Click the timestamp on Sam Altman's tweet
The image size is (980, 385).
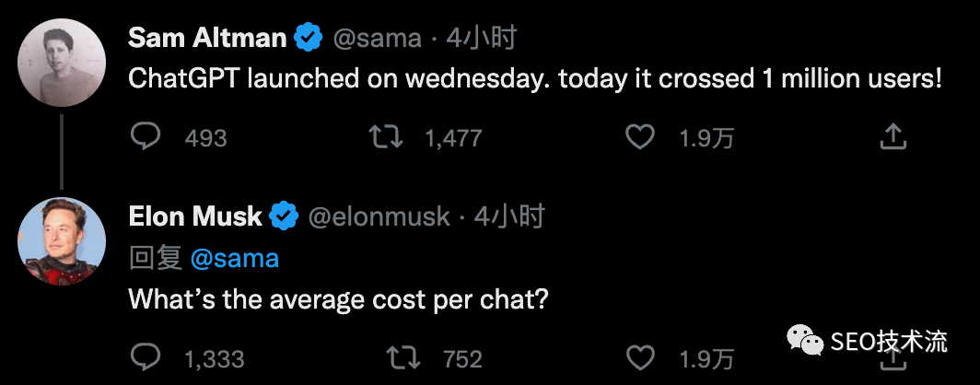click(481, 38)
